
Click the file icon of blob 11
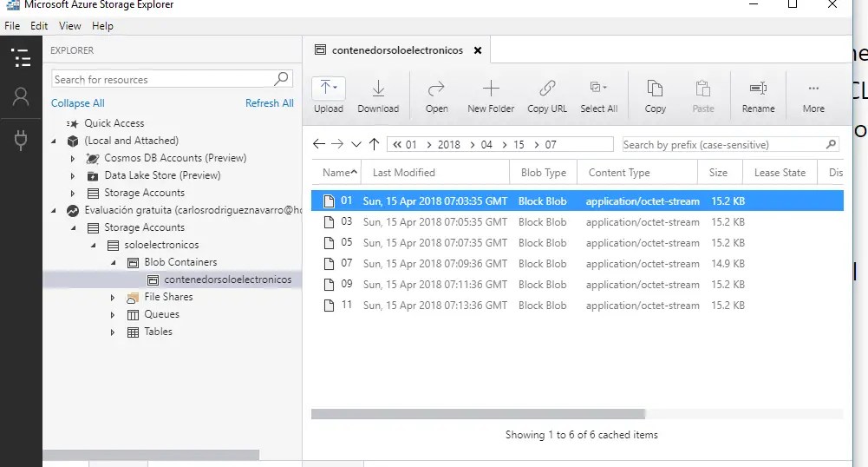click(x=329, y=306)
